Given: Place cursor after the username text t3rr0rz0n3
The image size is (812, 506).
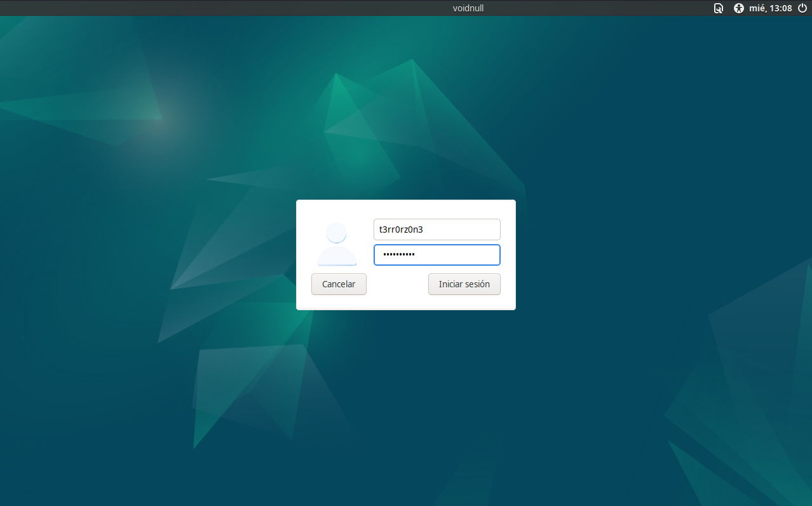Looking at the screenshot, I should 424,229.
